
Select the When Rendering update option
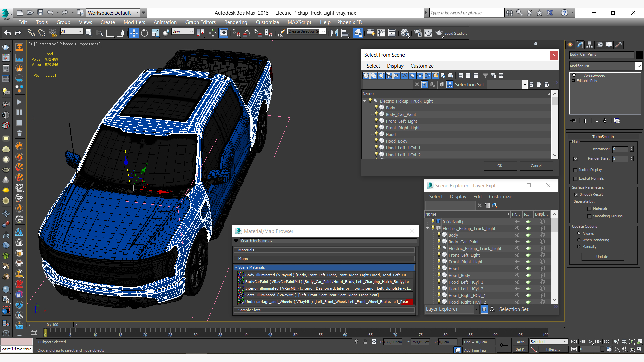tap(579, 240)
